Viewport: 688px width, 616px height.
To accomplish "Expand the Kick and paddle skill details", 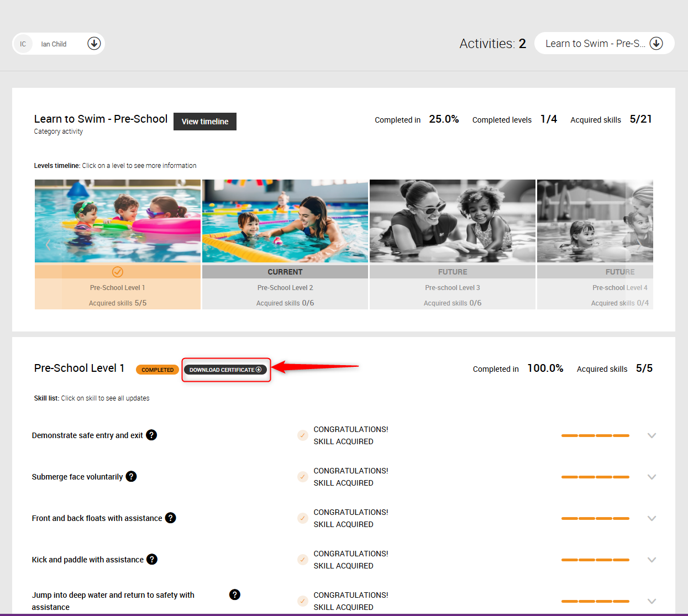I will [x=652, y=560].
